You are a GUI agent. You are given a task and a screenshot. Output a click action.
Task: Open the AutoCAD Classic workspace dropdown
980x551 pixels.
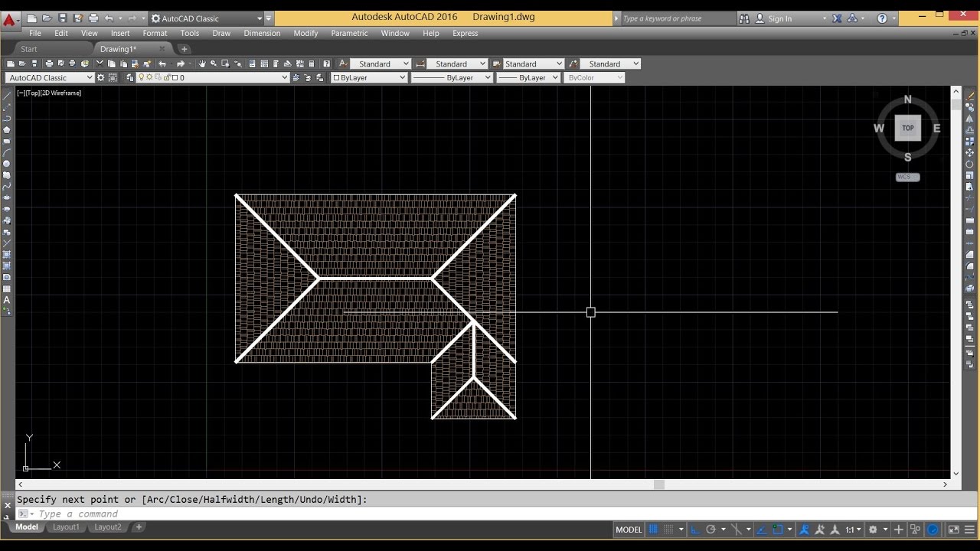(x=49, y=77)
